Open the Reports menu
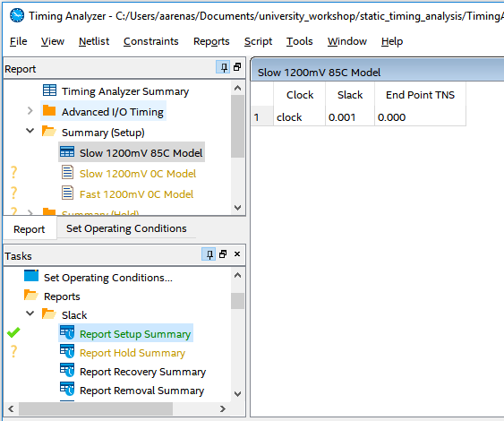 (211, 41)
